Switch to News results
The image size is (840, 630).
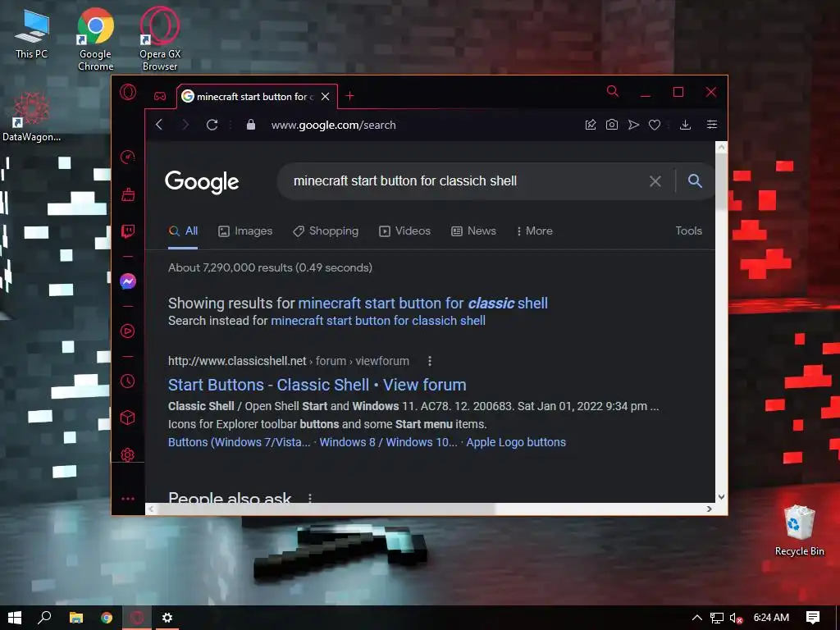pyautogui.click(x=473, y=231)
